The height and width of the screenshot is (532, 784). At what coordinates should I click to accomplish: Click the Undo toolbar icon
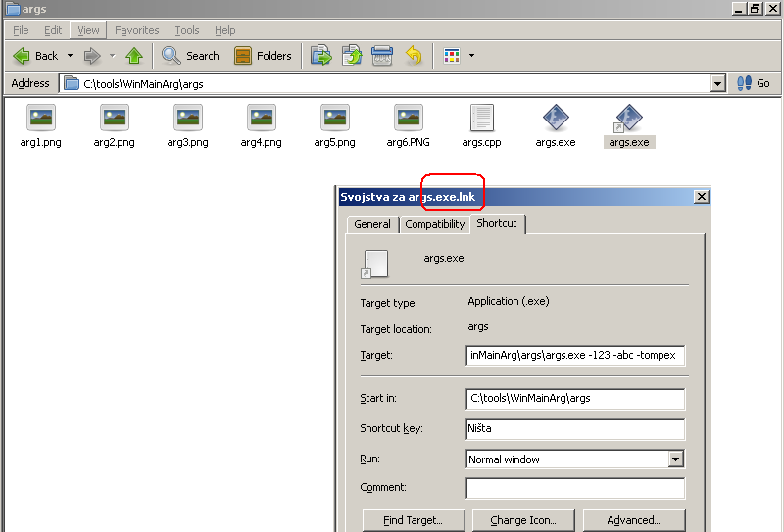[x=414, y=56]
